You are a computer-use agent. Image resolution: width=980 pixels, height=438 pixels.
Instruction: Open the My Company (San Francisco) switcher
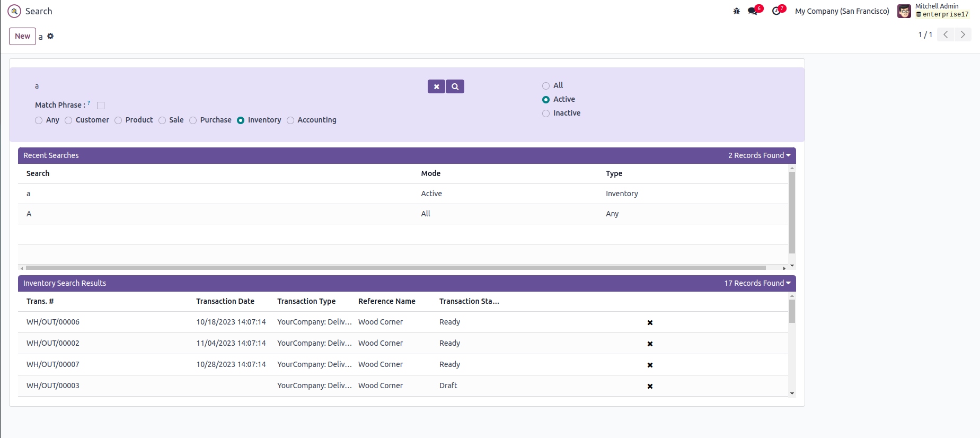click(842, 11)
